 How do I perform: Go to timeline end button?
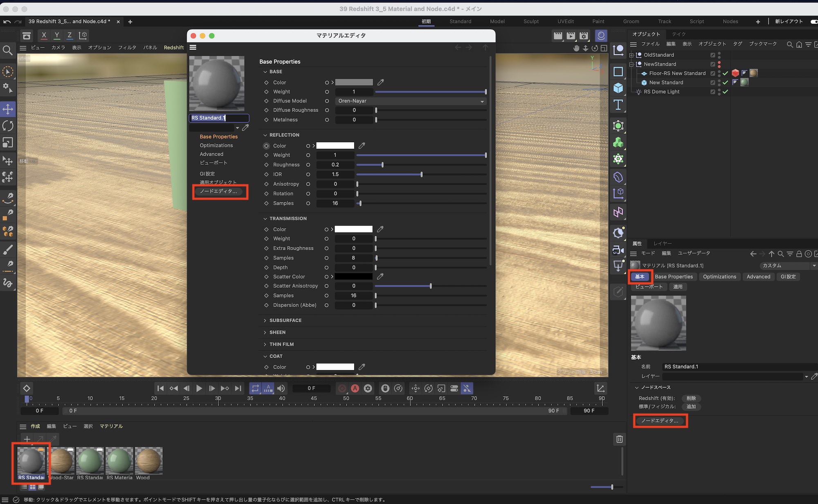238,388
